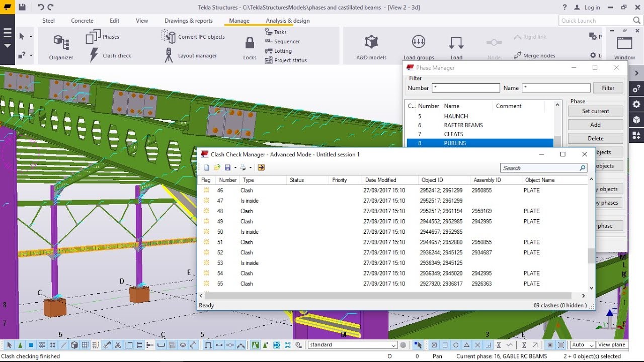Click the Save icon in title bar
644x362 pixels.
(x=22, y=8)
